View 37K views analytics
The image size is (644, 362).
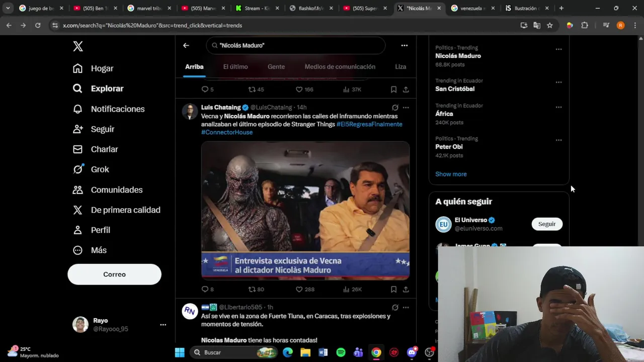(352, 89)
